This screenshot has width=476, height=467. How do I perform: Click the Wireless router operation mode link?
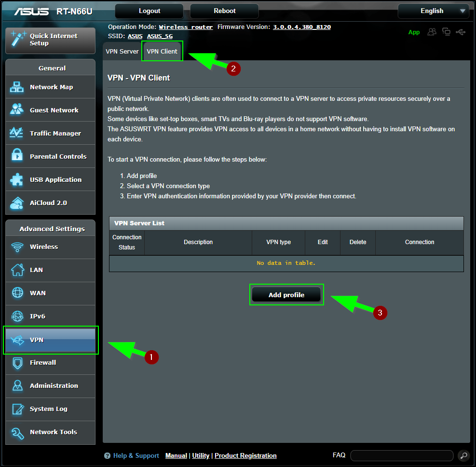186,27
